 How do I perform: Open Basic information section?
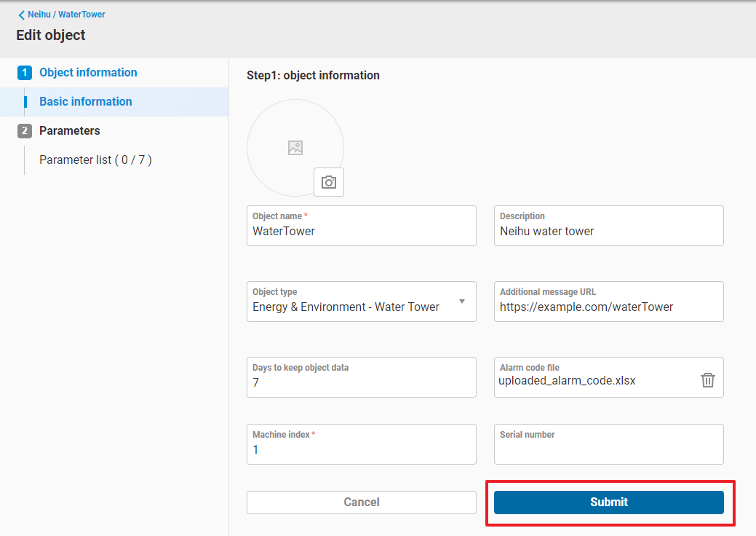coord(86,102)
